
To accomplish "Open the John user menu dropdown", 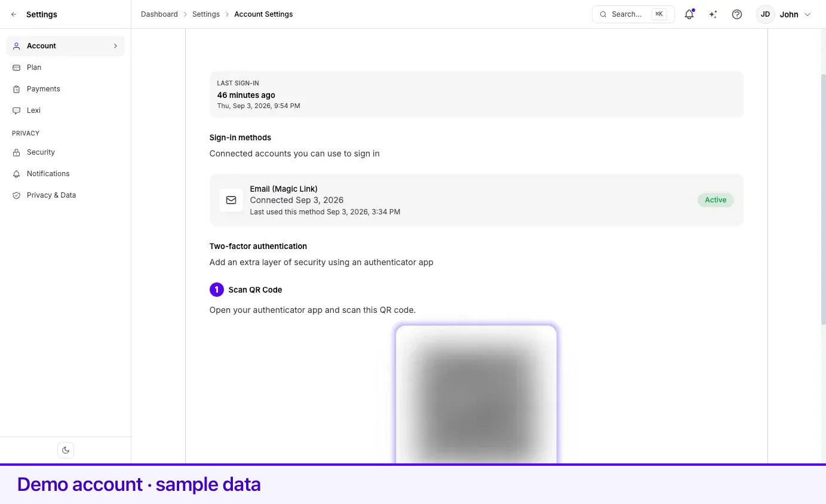I will click(784, 14).
